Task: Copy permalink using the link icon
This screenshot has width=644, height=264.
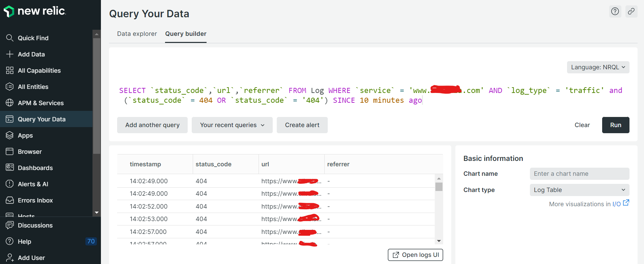Action: click(x=631, y=11)
